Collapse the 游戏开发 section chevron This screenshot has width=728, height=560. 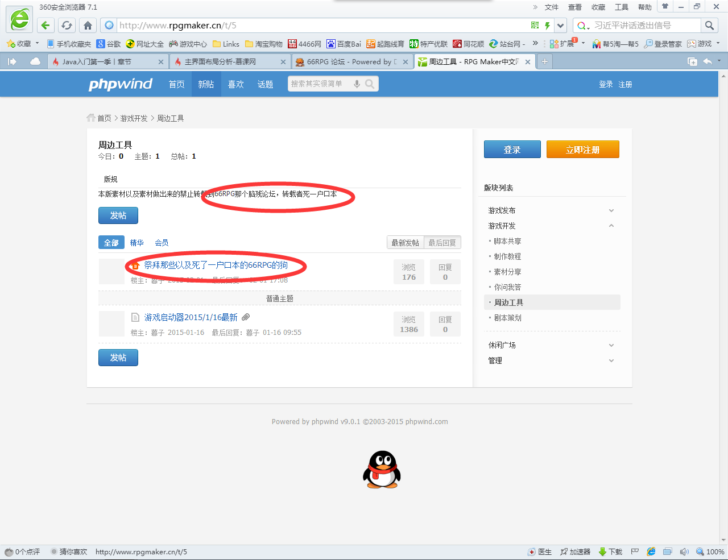611,226
